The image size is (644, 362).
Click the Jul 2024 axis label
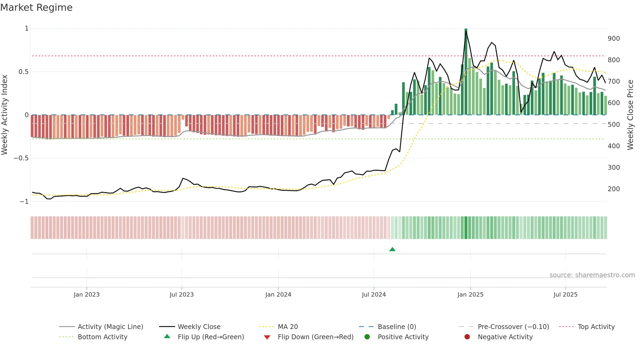(374, 294)
